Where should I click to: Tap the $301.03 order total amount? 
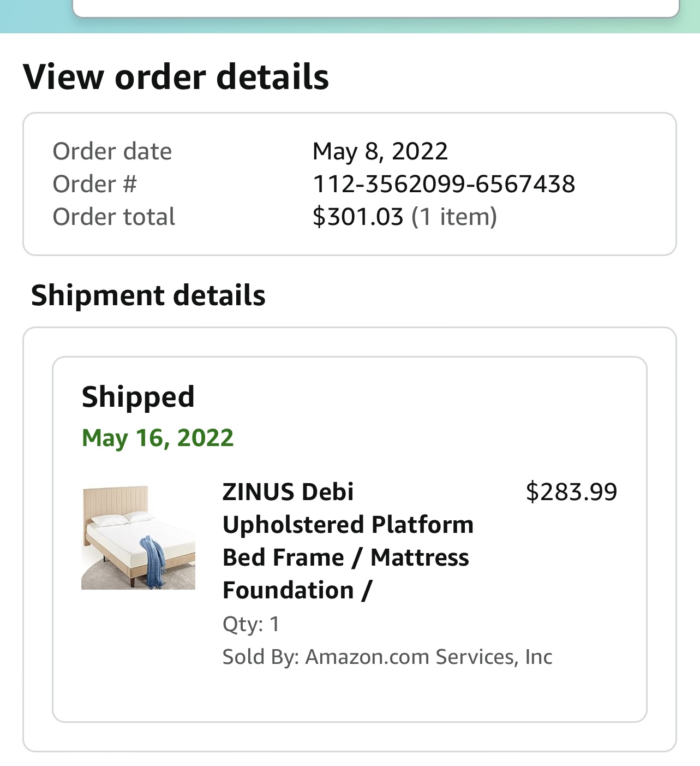point(358,217)
